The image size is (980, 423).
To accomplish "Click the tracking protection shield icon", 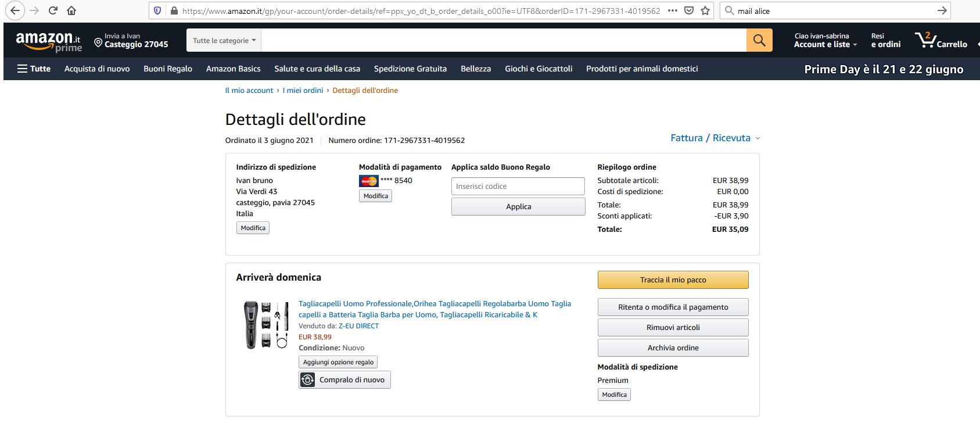I will click(x=157, y=10).
